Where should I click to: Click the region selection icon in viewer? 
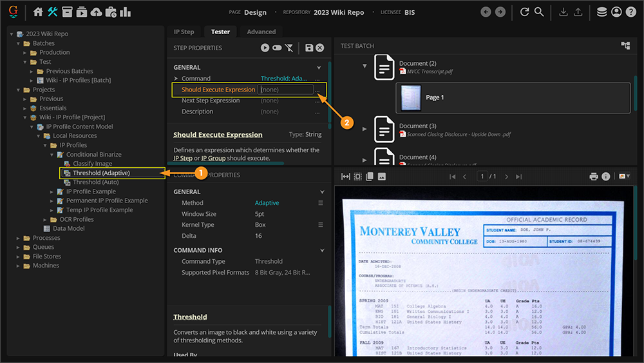tap(357, 177)
